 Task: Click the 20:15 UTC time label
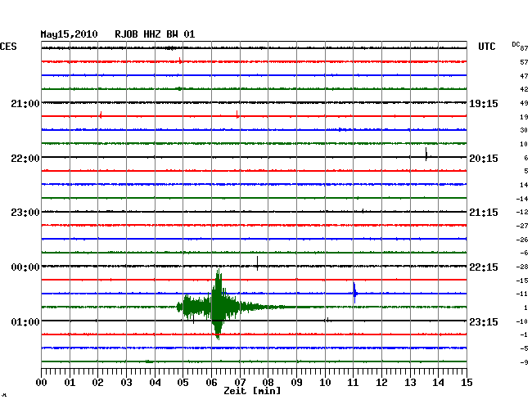point(484,159)
